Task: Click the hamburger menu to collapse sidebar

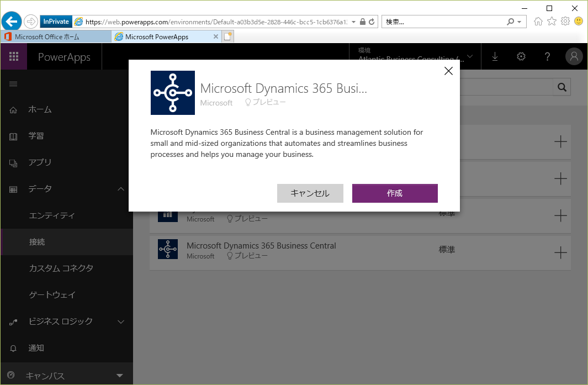Action: tap(14, 84)
